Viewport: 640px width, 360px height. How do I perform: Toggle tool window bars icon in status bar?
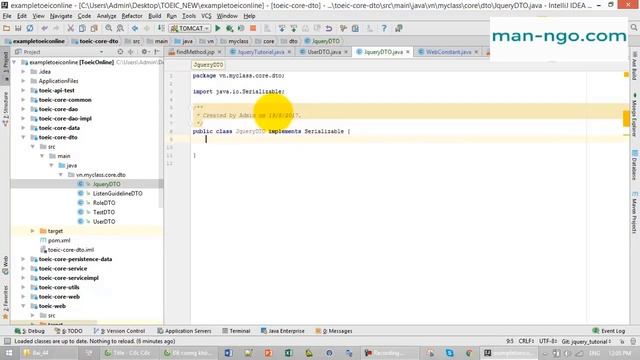coord(7,341)
